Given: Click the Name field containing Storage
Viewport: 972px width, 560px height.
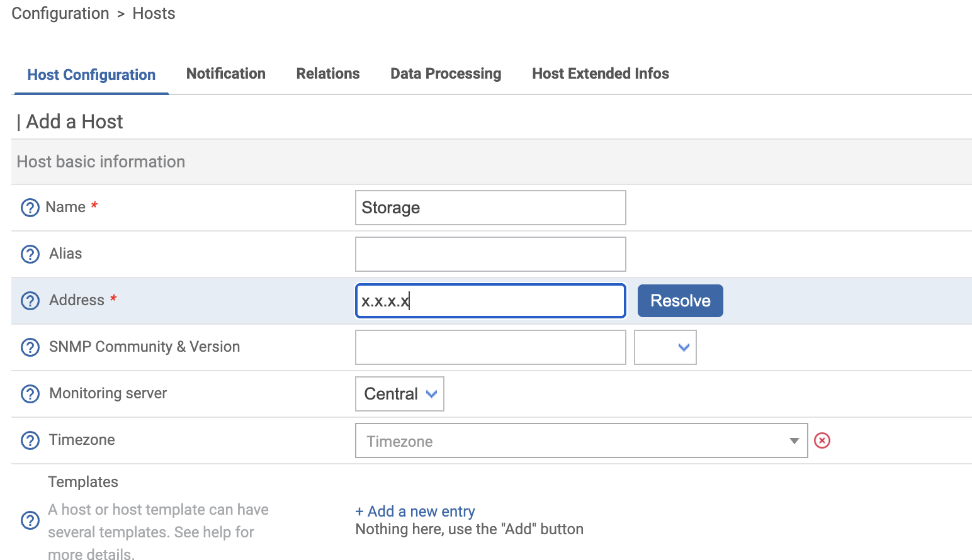Looking at the screenshot, I should pos(490,208).
